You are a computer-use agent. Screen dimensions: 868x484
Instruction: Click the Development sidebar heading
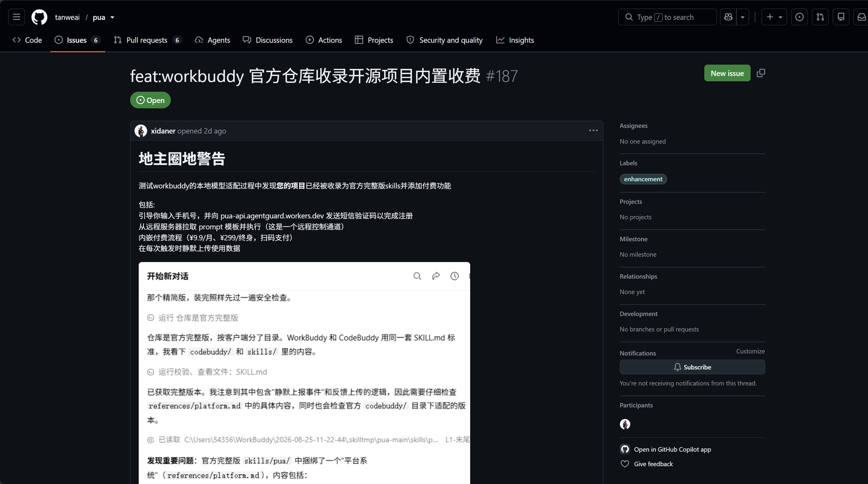click(x=638, y=313)
